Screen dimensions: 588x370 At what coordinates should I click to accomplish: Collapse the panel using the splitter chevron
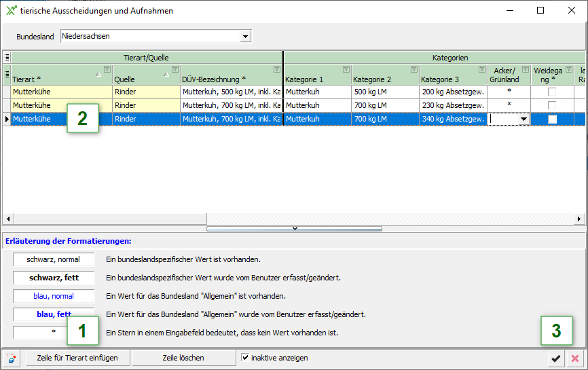[x=294, y=229]
